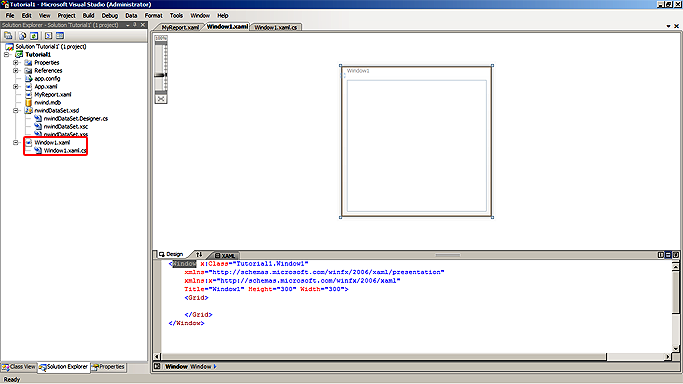Click the Fit to window zoom button
The height and width of the screenshot is (384, 683).
point(161,99)
